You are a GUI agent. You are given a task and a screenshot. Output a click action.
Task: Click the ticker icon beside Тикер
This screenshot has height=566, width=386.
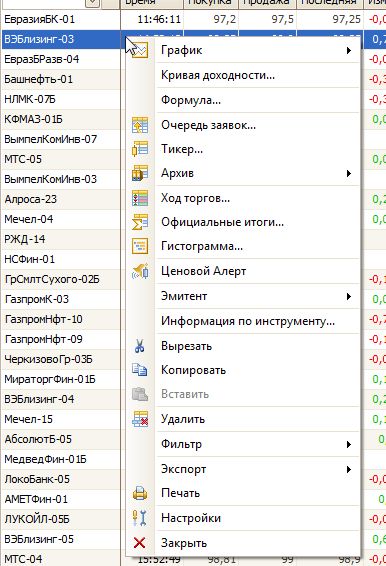(140, 149)
